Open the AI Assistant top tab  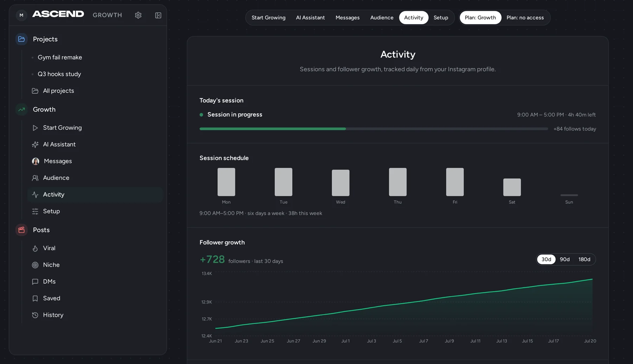(310, 18)
